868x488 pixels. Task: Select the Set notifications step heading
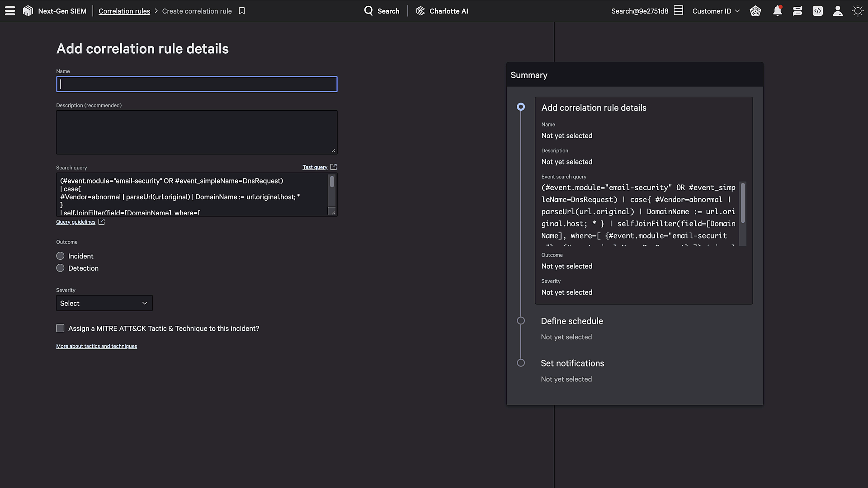tap(572, 363)
